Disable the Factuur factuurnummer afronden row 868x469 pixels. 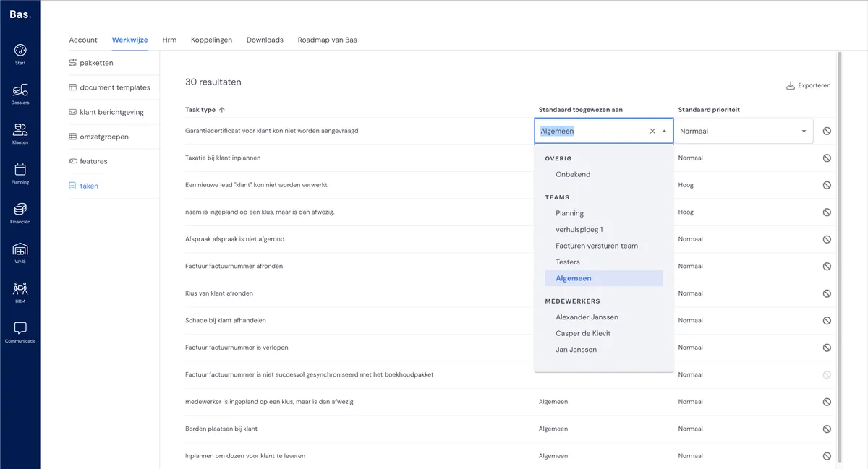pos(827,266)
